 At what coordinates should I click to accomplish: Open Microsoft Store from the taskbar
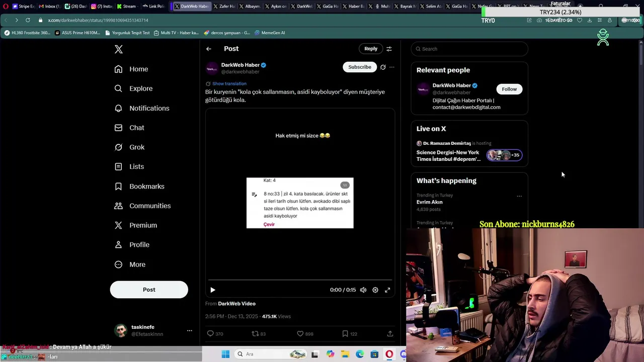tap(374, 354)
